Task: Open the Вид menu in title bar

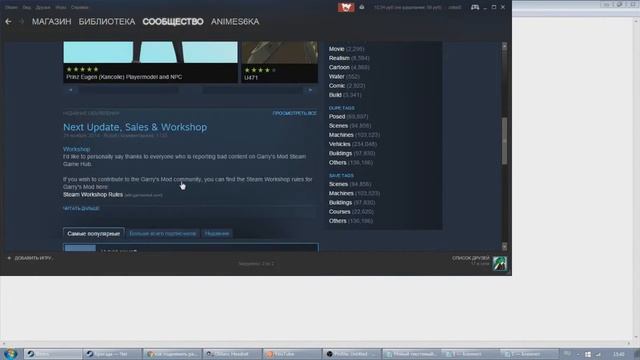Action: [x=27, y=7]
